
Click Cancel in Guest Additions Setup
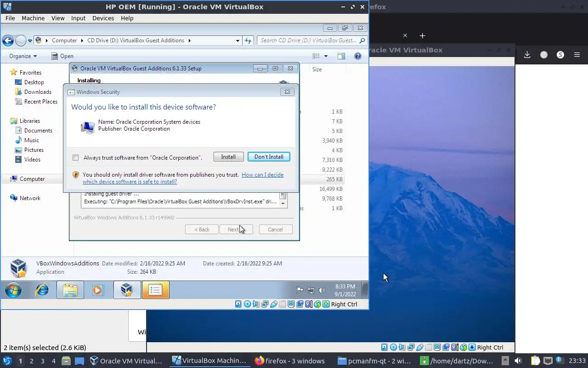tap(276, 230)
